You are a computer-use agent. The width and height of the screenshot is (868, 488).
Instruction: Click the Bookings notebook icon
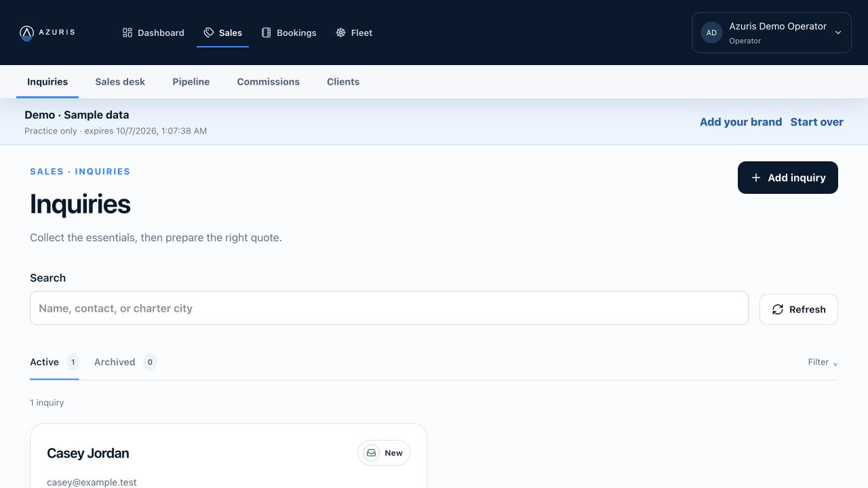[x=266, y=33]
